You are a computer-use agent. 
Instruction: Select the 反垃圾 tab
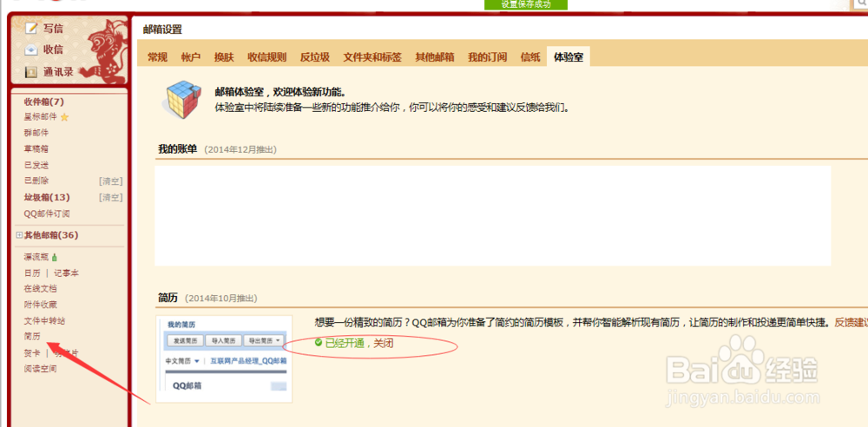(x=315, y=57)
